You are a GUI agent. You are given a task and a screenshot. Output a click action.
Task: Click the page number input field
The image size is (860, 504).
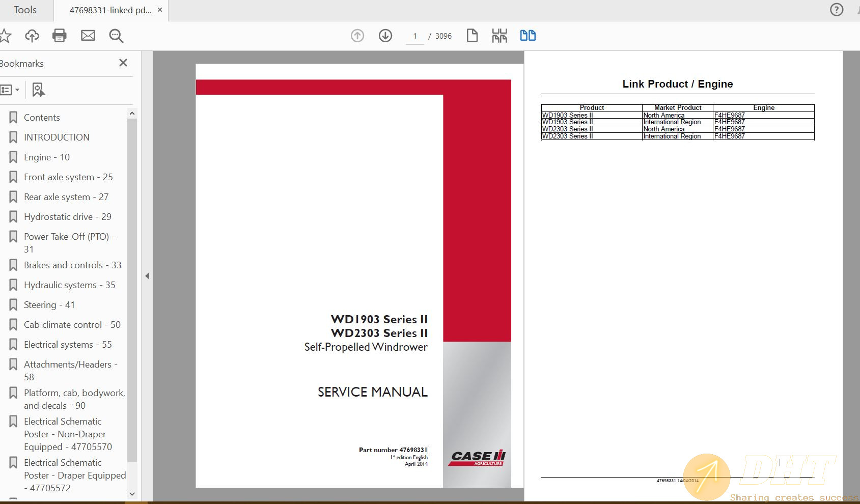(x=415, y=36)
